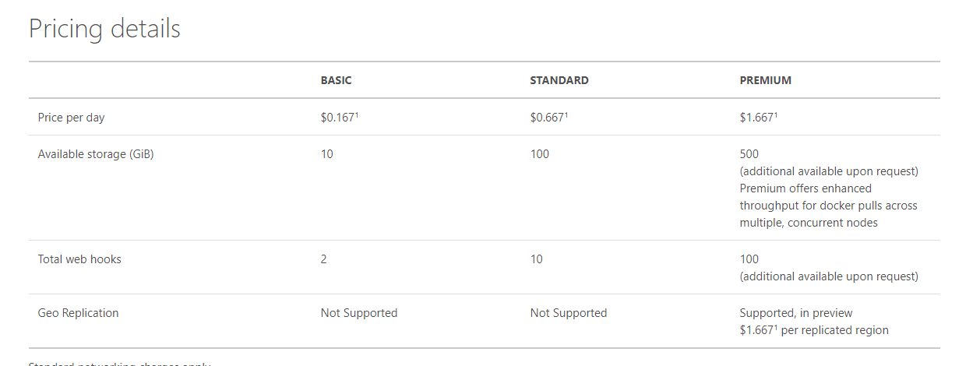This screenshot has width=980, height=366.
Task: Click Basic storage value of 10
Action: coord(326,154)
